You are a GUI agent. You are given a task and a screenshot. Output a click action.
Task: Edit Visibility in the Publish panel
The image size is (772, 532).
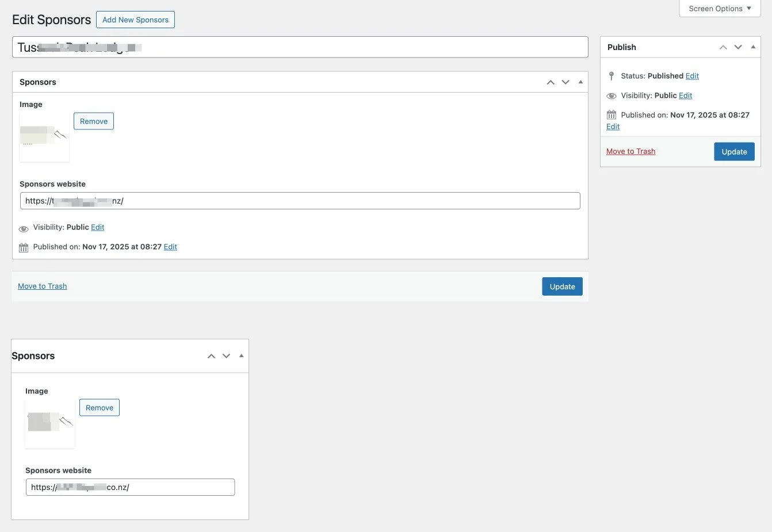click(685, 95)
